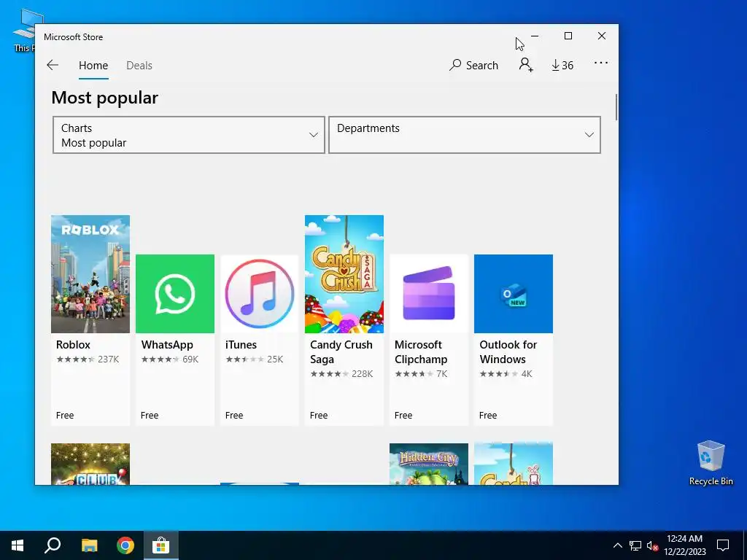Open File Explorer from the taskbar
The image size is (747, 560).
coord(89,545)
